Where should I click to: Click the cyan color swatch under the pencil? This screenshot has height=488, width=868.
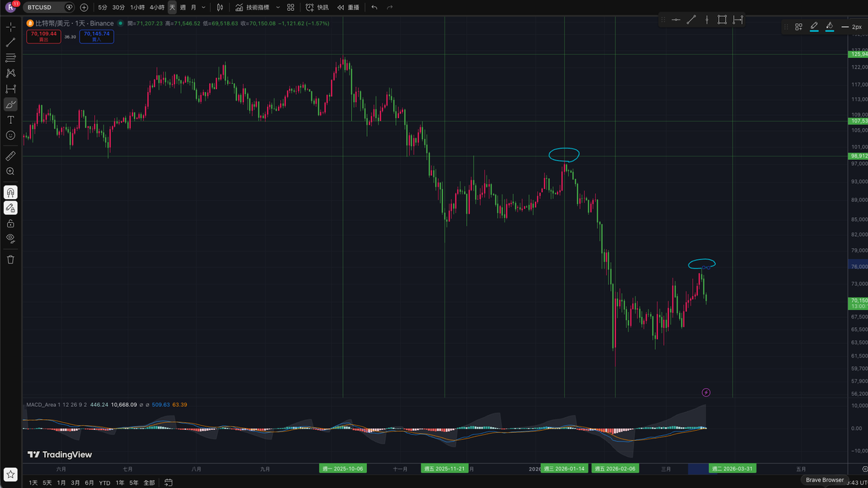coord(814,31)
